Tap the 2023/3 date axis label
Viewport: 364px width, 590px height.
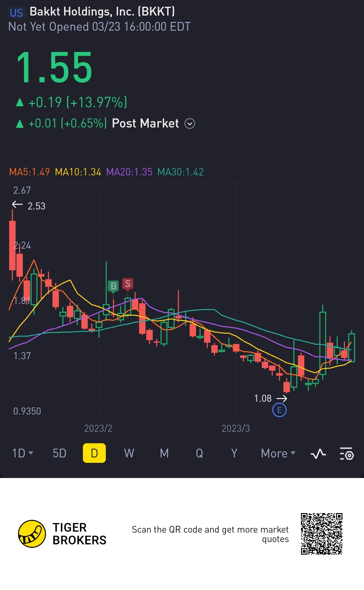point(236,428)
